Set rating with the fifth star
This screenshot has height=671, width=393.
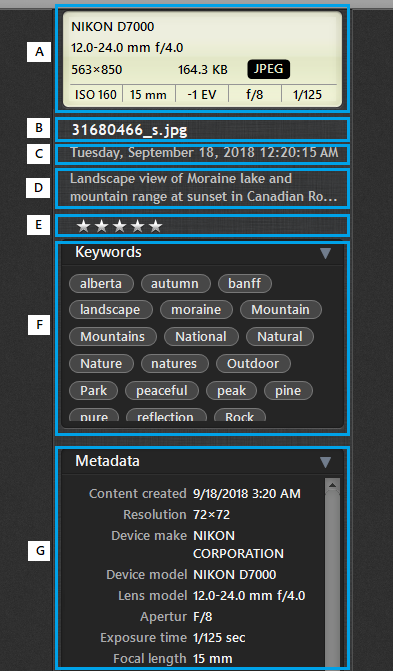(156, 226)
